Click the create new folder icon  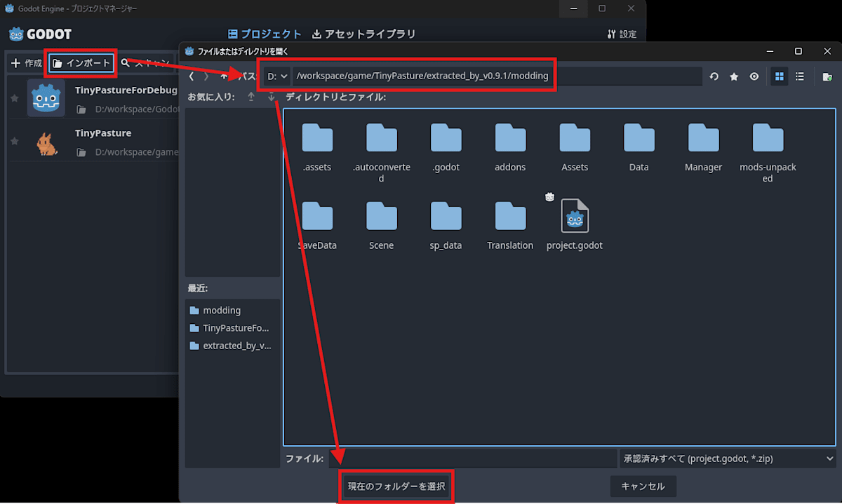(827, 76)
